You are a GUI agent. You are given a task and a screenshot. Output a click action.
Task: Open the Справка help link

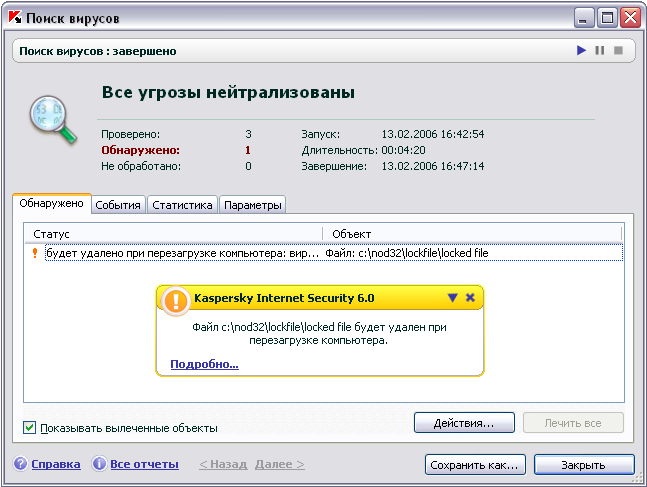pyautogui.click(x=56, y=464)
